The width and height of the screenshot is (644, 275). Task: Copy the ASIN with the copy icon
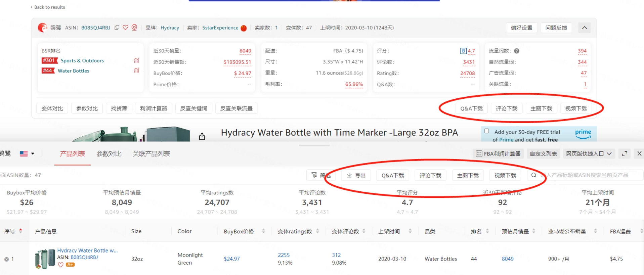(117, 28)
